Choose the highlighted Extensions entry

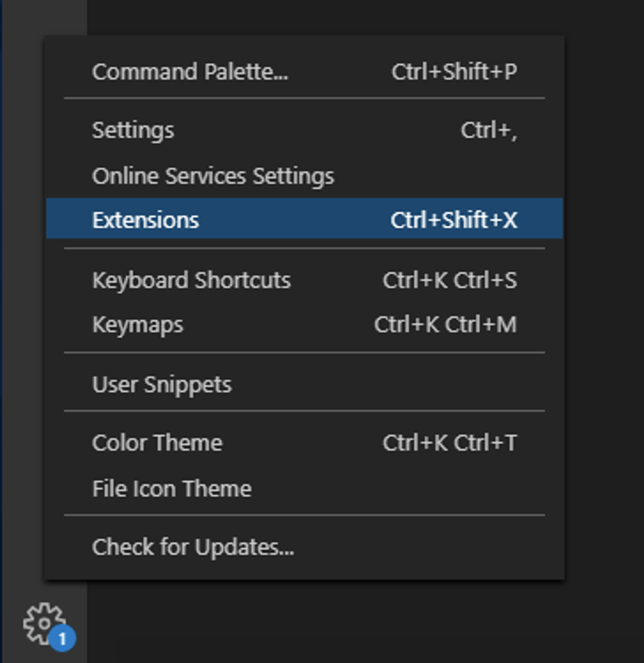click(304, 219)
